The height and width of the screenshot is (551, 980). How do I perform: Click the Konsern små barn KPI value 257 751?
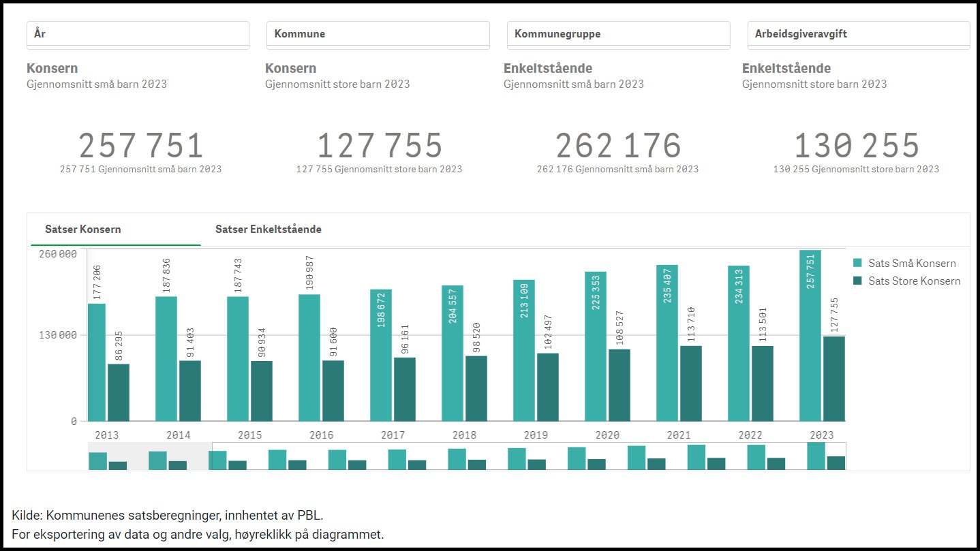pos(141,146)
